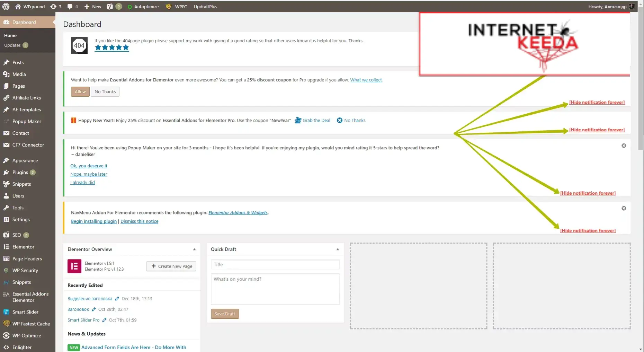644x352 pixels.
Task: Click the Plugins plug icon
Action: (6, 172)
